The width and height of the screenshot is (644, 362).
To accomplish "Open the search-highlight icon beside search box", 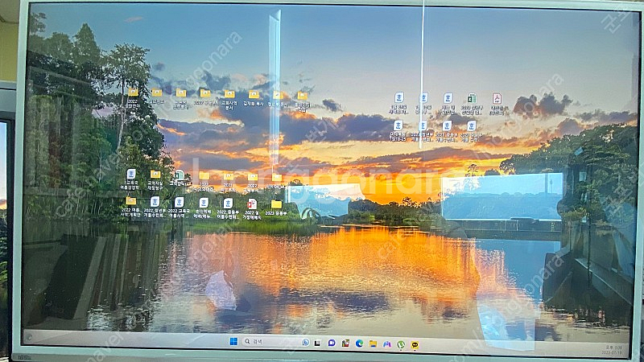I will [306, 342].
